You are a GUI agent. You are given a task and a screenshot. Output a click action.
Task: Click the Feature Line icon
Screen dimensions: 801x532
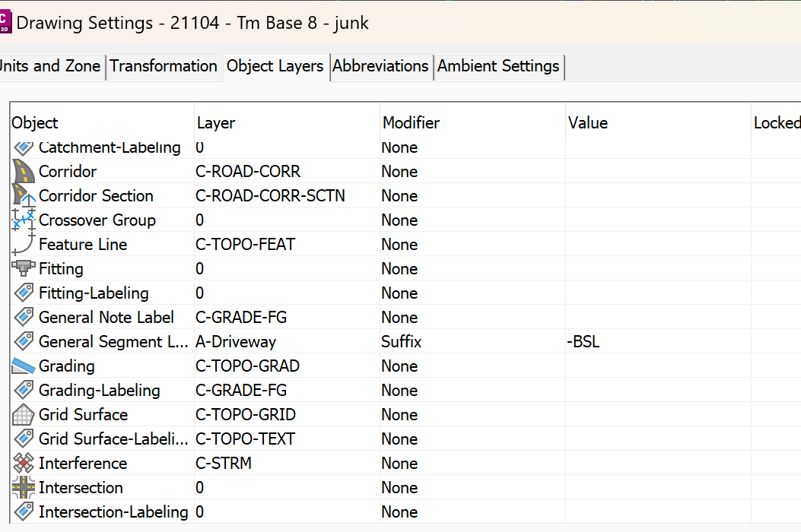21,245
